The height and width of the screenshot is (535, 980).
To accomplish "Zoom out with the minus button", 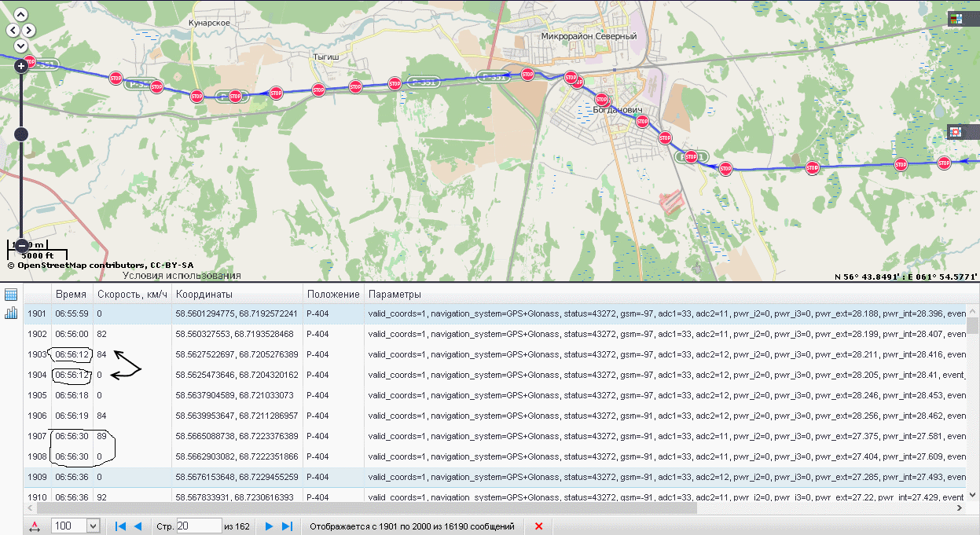I will pyautogui.click(x=21, y=245).
